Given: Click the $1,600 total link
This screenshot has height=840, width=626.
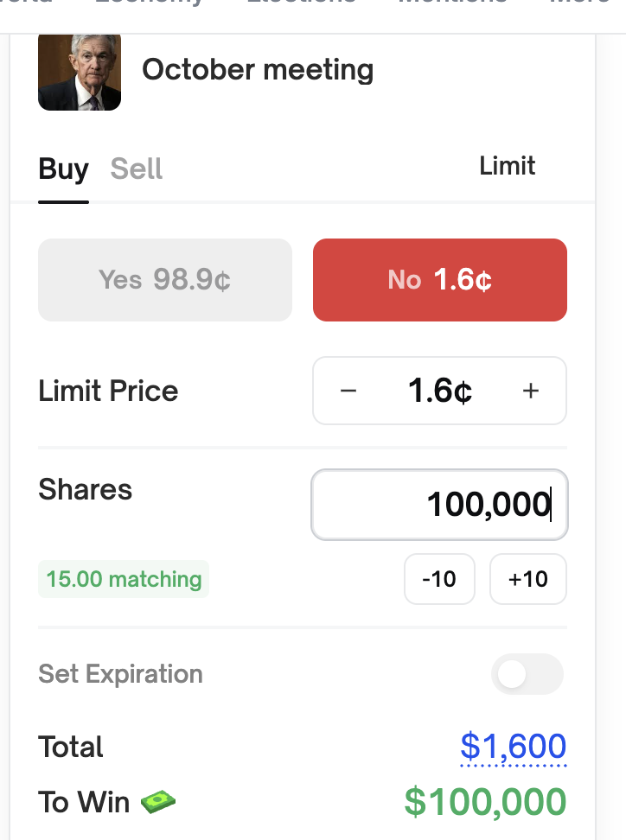Looking at the screenshot, I should coord(514,746).
